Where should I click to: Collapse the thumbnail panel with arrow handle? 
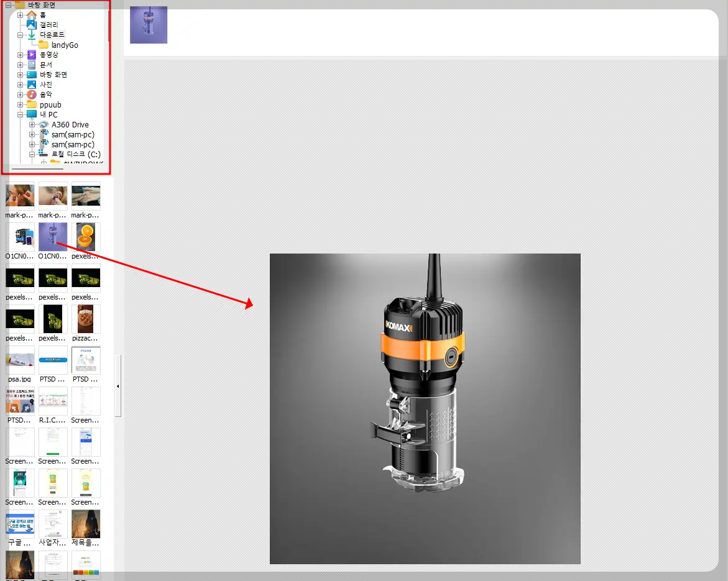point(118,386)
